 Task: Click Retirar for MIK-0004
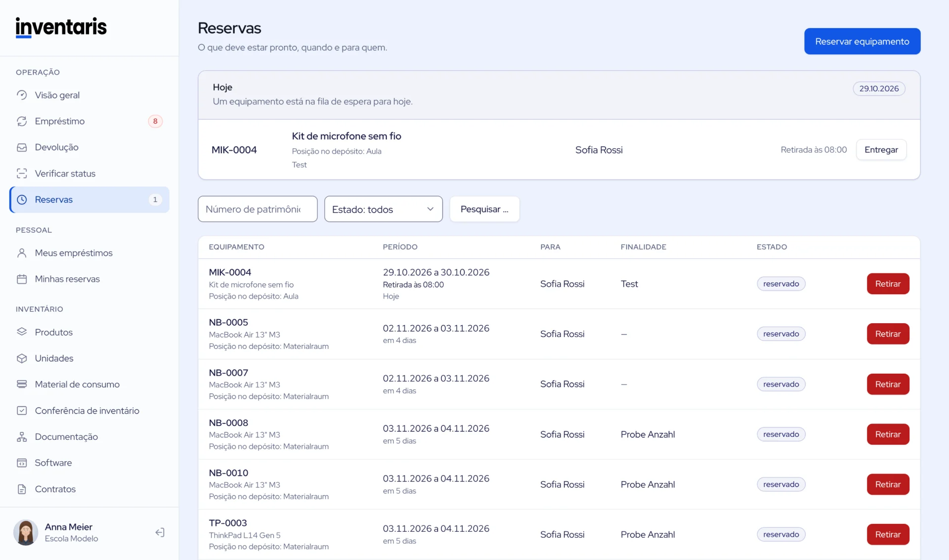click(x=888, y=284)
